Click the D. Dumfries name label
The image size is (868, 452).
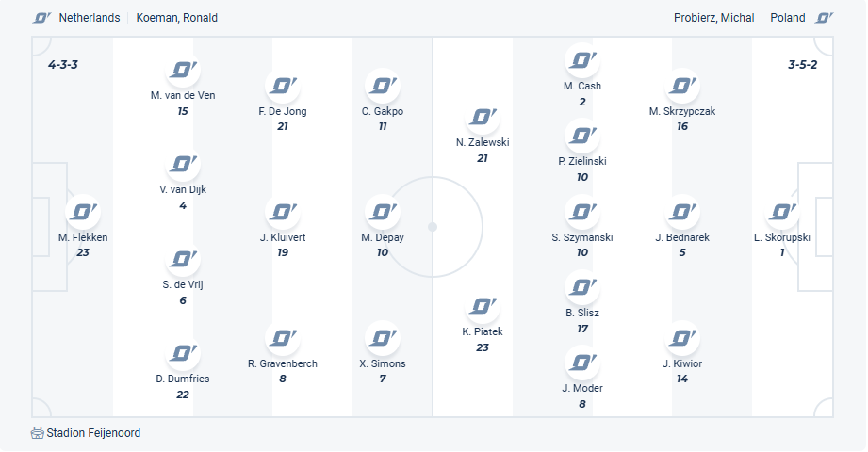click(x=183, y=379)
